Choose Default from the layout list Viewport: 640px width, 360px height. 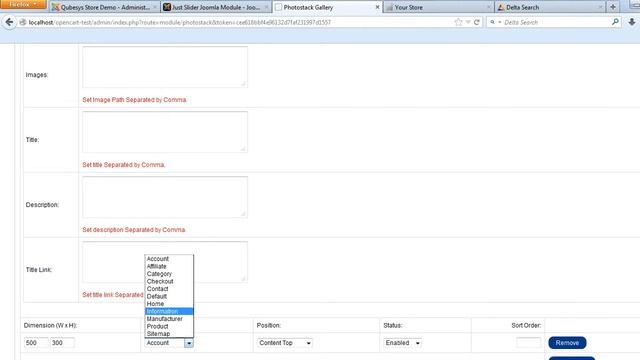coord(169,296)
